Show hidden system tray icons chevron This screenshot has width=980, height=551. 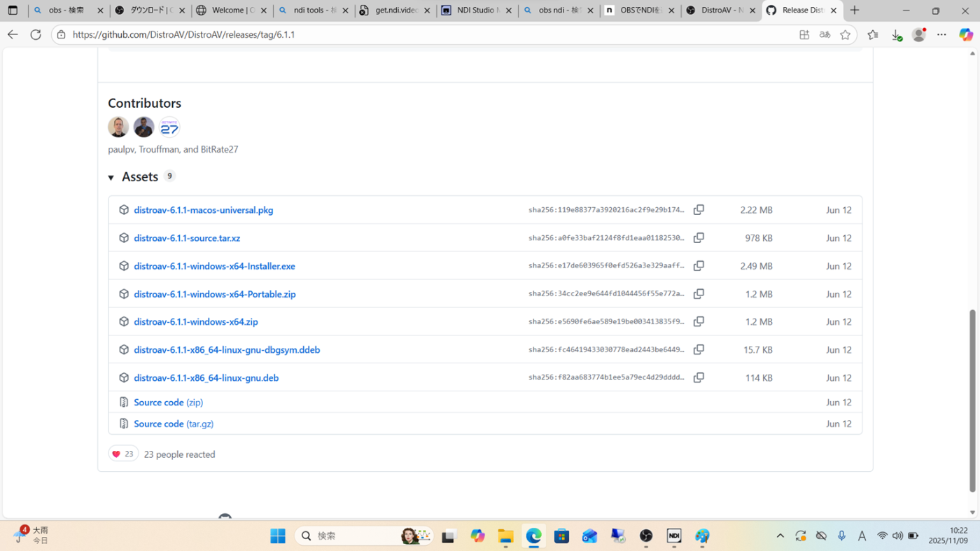780,536
